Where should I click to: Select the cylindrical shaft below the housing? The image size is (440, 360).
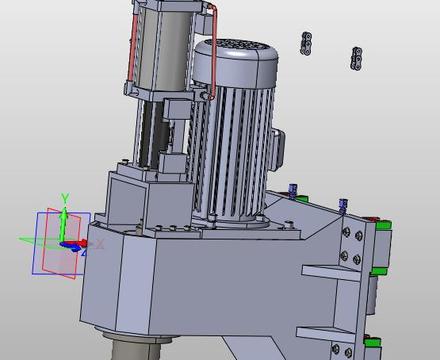(137, 347)
